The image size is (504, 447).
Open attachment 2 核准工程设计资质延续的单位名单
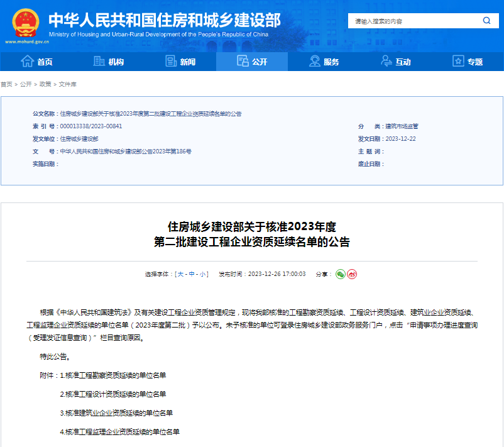point(114,395)
